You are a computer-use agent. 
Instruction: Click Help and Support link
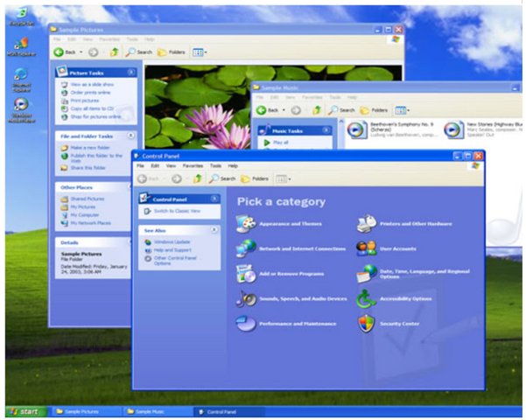[x=172, y=250]
